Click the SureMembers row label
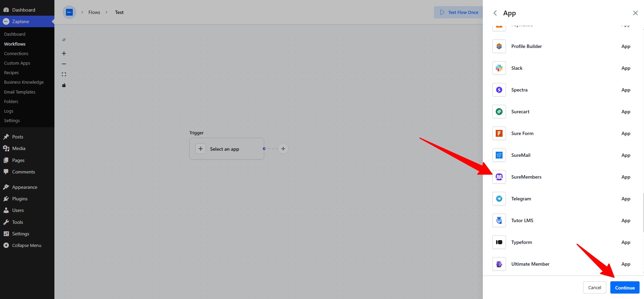The height and width of the screenshot is (299, 644). pyautogui.click(x=526, y=177)
